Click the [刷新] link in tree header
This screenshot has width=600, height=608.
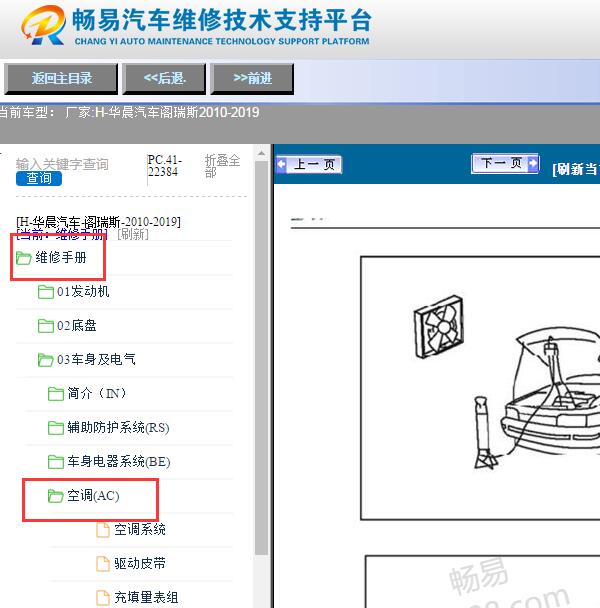[x=133, y=234]
